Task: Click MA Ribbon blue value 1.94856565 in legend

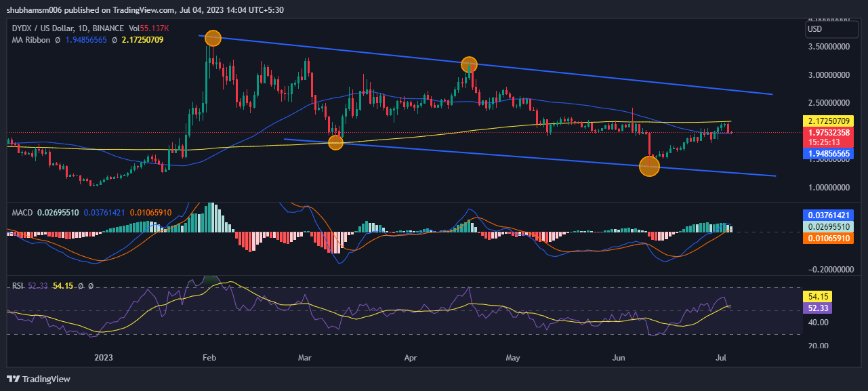Action: [86, 40]
